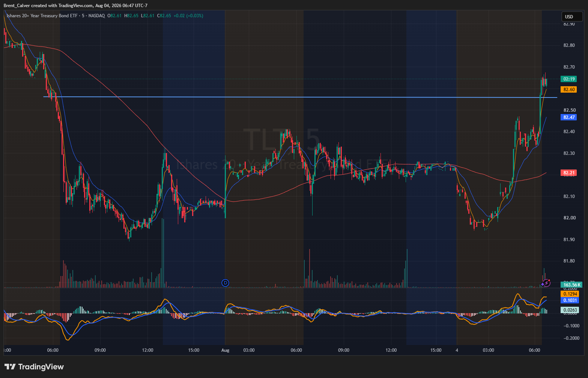Click the 81.90 price scale label
Image resolution: width=588 pixels, height=378 pixels.
tap(569, 240)
